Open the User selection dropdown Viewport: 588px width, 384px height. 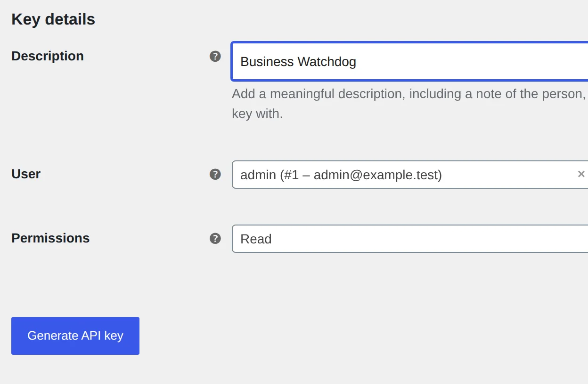410,175
